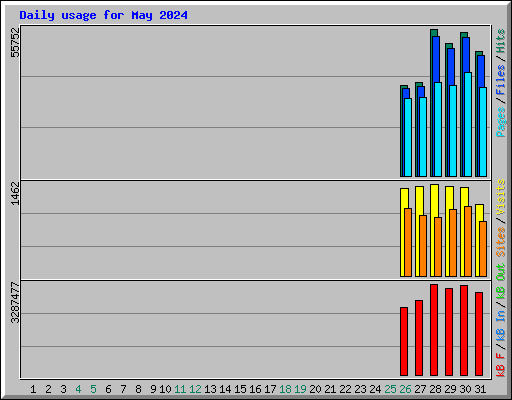Select green weekend day 18 label
Image resolution: width=512 pixels, height=400 pixels.
[285, 389]
